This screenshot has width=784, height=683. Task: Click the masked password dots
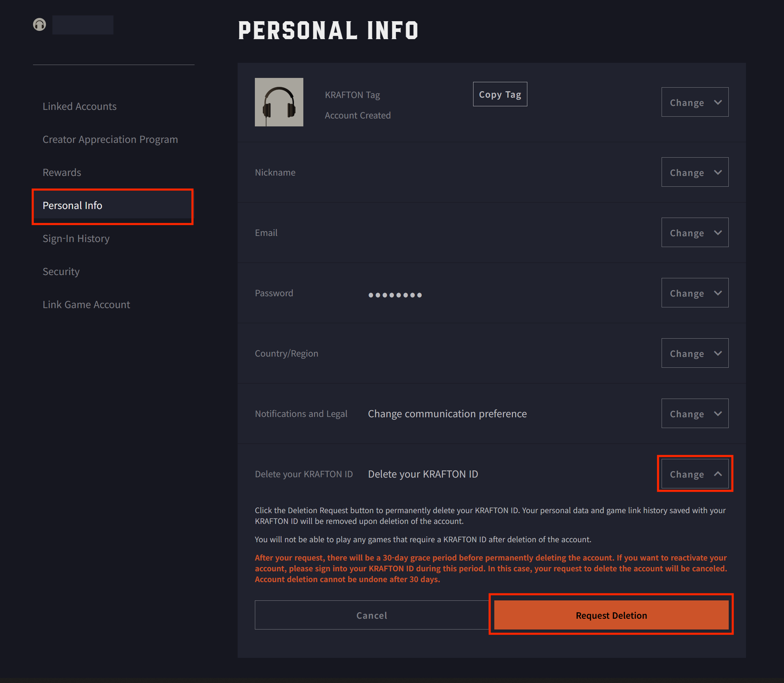tap(395, 295)
